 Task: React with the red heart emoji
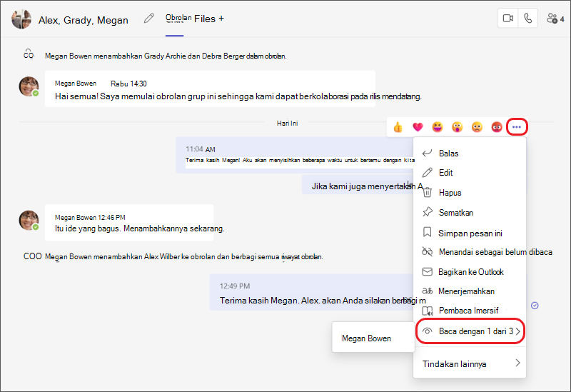click(418, 127)
